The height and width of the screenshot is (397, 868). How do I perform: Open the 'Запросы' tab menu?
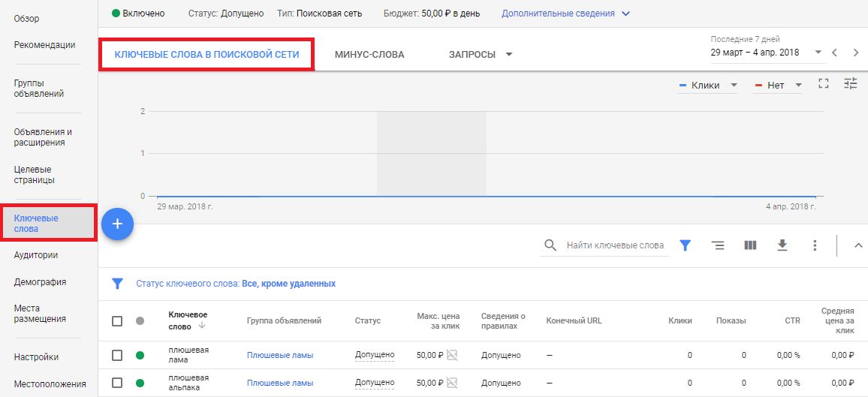[480, 55]
